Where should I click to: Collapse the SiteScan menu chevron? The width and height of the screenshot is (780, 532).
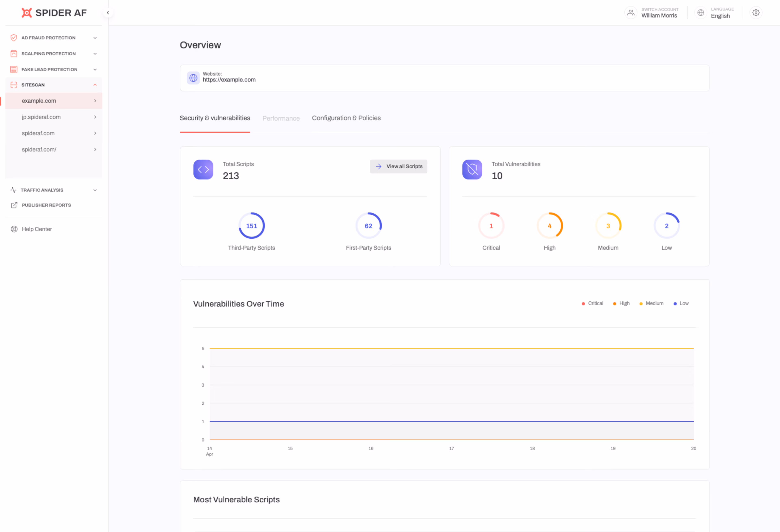click(x=95, y=85)
